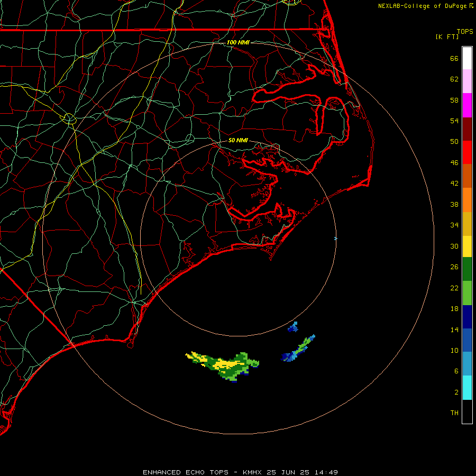This screenshot has width=476, height=476.
Task: Click the navy swatch beside 18
Action: click(467, 317)
